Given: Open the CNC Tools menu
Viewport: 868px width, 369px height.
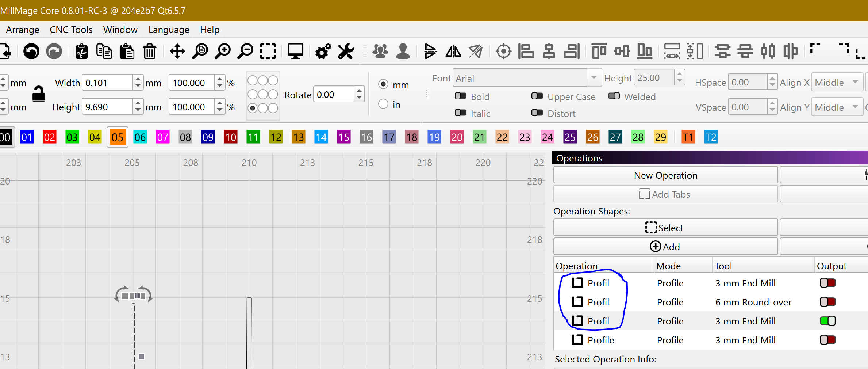Looking at the screenshot, I should [71, 30].
